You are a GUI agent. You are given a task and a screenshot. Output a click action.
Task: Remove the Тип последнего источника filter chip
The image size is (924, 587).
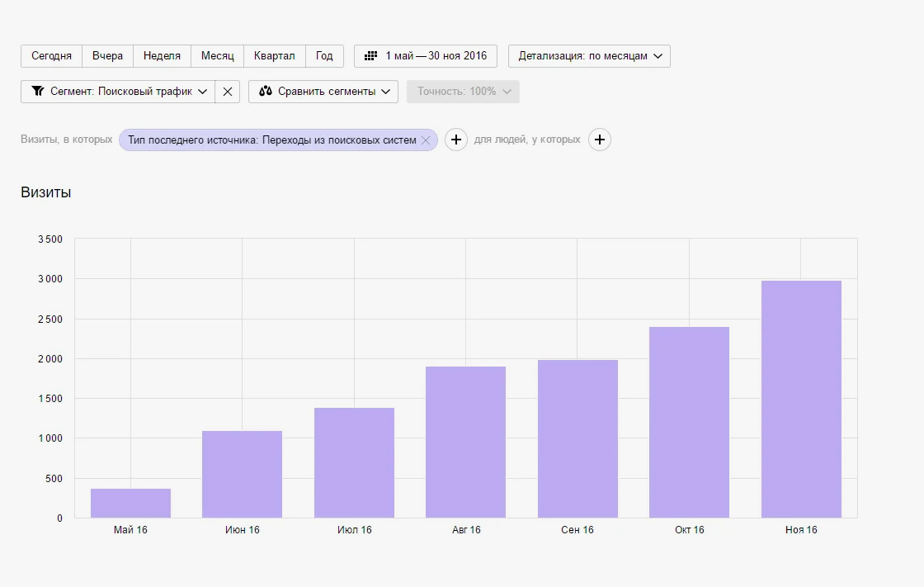tap(426, 140)
